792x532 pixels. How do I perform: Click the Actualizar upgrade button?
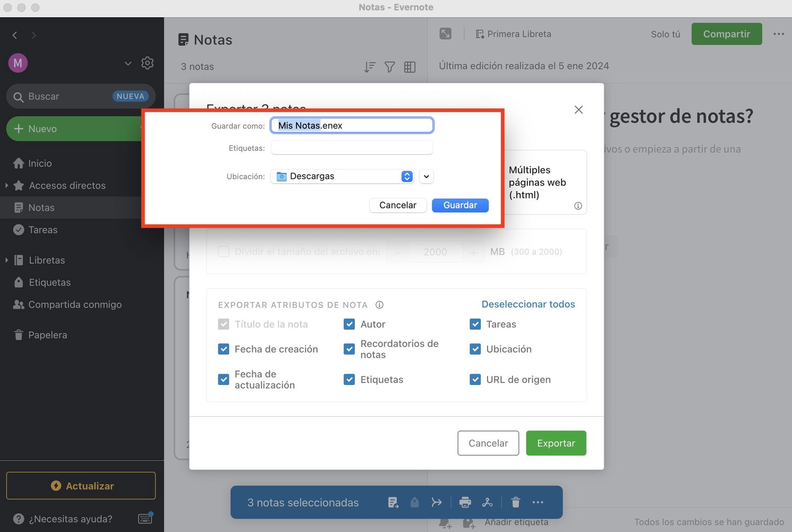pyautogui.click(x=81, y=486)
